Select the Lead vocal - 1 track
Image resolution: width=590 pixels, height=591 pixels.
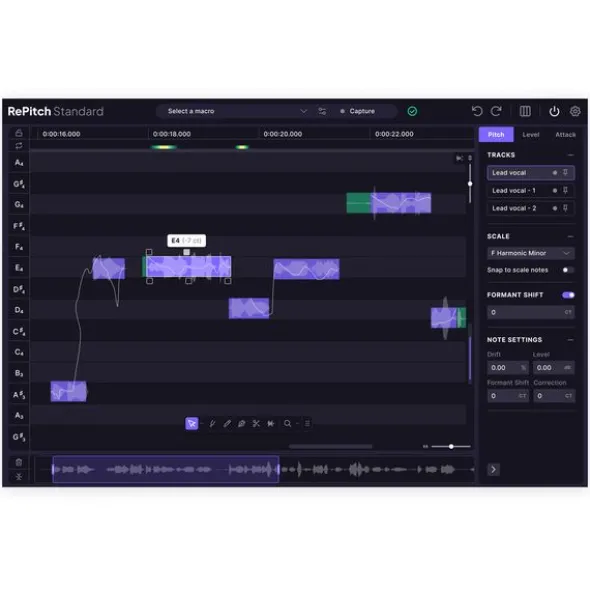click(530, 190)
